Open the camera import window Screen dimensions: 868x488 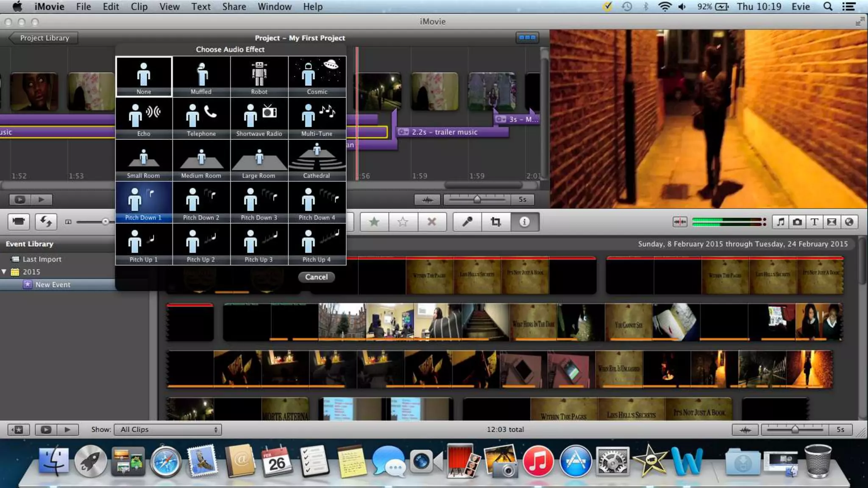19,222
